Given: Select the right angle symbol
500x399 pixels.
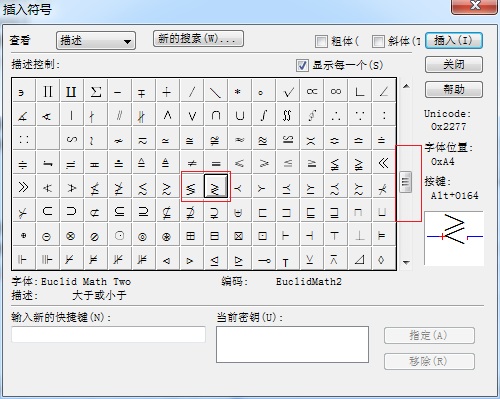Looking at the screenshot, I should click(x=360, y=91).
